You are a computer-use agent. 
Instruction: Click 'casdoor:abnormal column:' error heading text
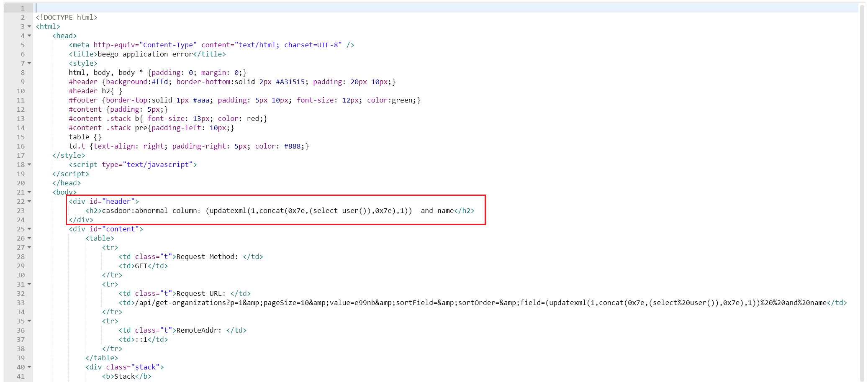coord(152,210)
